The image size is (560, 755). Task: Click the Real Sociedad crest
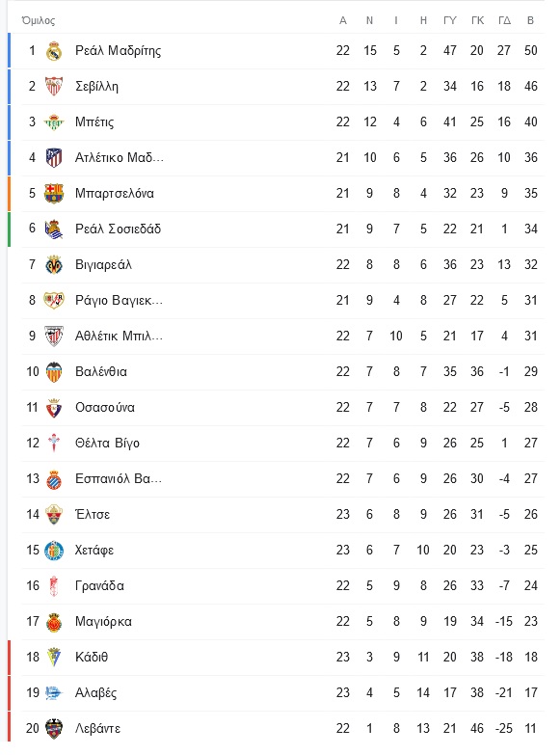(54, 229)
